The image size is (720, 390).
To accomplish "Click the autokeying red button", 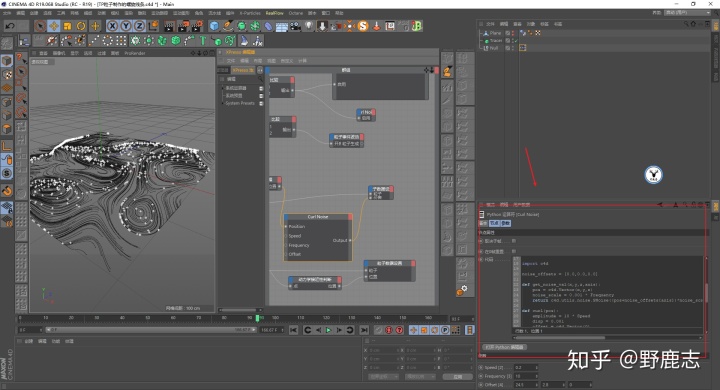I will 389,330.
